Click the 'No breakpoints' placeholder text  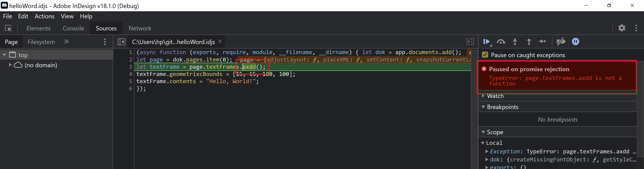[557, 119]
